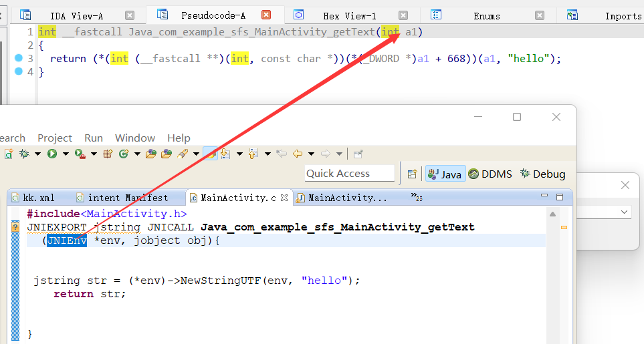Click the yellow Back navigation arrow
The width and height of the screenshot is (644, 344).
(298, 154)
